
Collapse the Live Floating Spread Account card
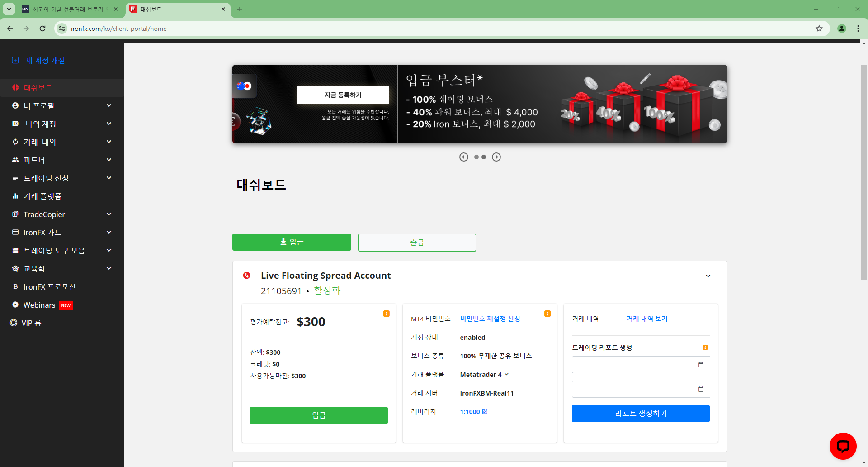coord(708,276)
